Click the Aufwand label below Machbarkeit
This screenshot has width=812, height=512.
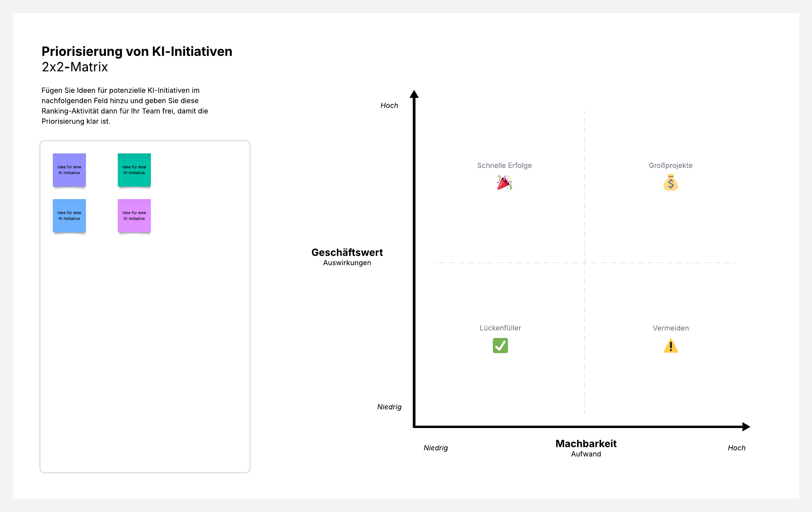click(x=586, y=454)
